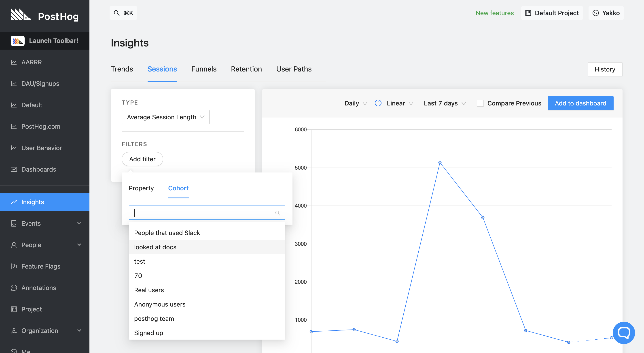Click the Dashboards sidebar icon

point(14,169)
